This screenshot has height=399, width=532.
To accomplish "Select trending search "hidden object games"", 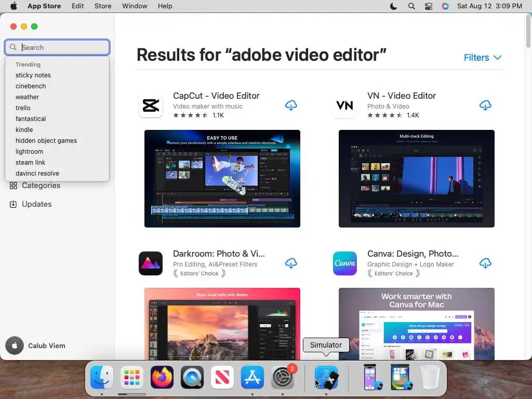I will coord(46,140).
